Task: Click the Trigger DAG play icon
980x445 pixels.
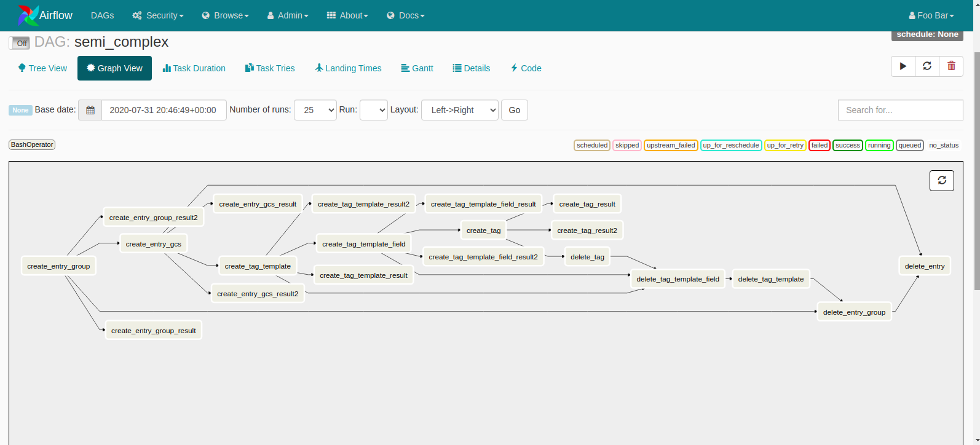Action: click(x=903, y=66)
